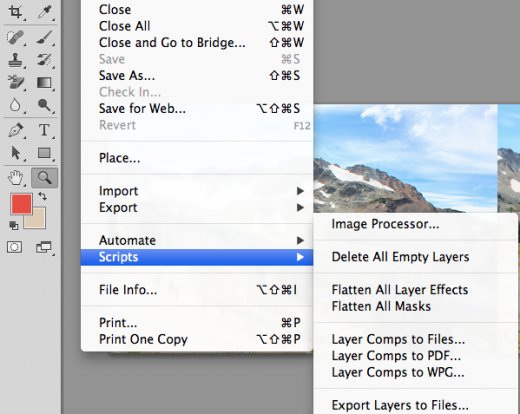Select the Eyedropper tool
520x414 pixels.
(45, 12)
